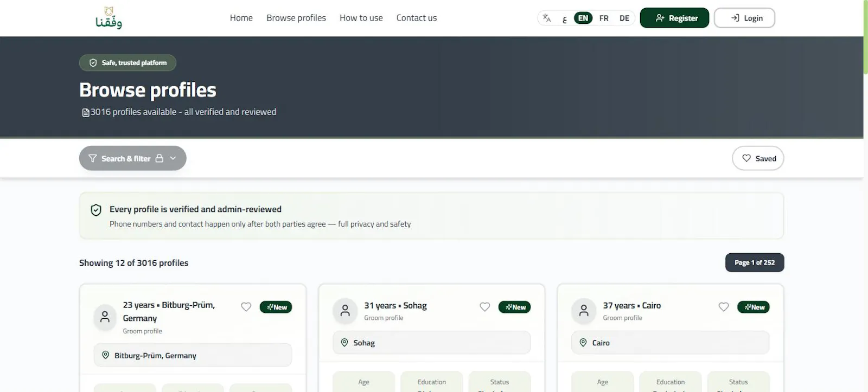Click the document icon beside 3016 profiles available
Screen dimensions: 868x392
pos(86,113)
